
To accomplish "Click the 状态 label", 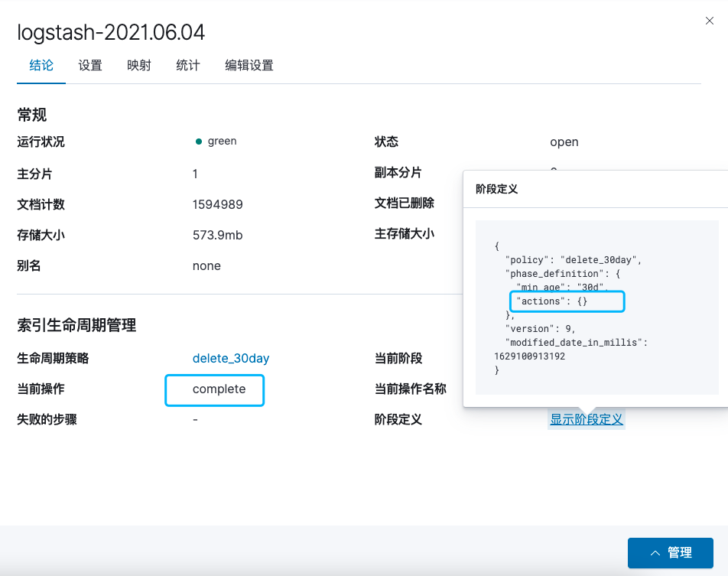I will click(386, 142).
